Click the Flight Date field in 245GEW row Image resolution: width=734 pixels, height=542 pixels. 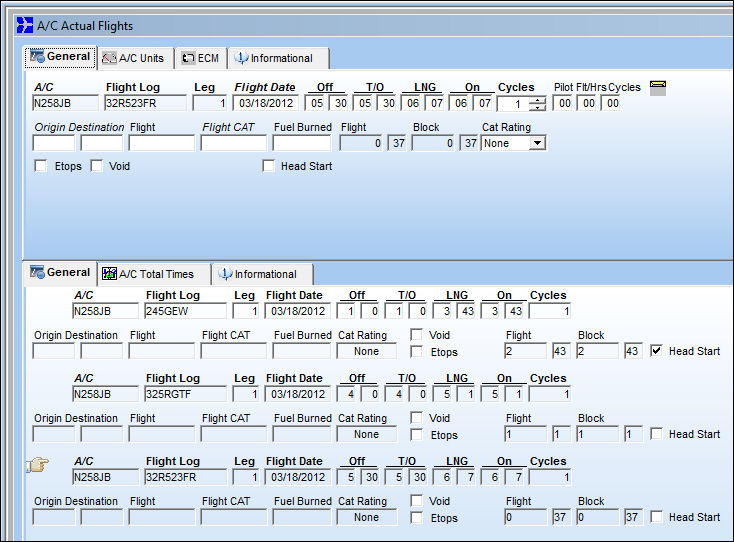tap(298, 311)
